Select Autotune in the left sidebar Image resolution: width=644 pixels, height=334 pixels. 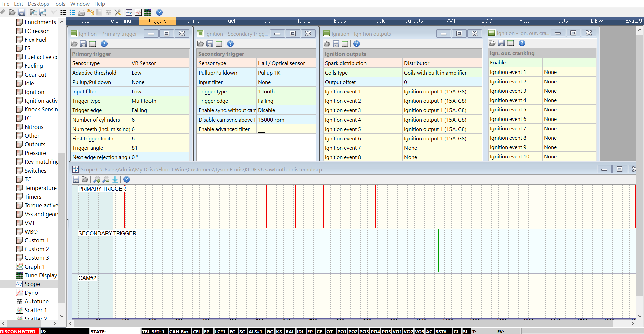(36, 301)
